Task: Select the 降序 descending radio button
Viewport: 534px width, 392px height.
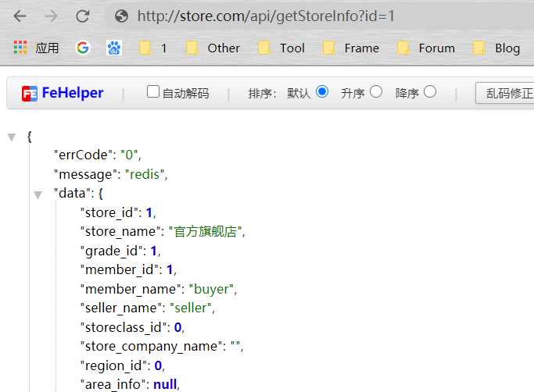Action: [x=430, y=91]
